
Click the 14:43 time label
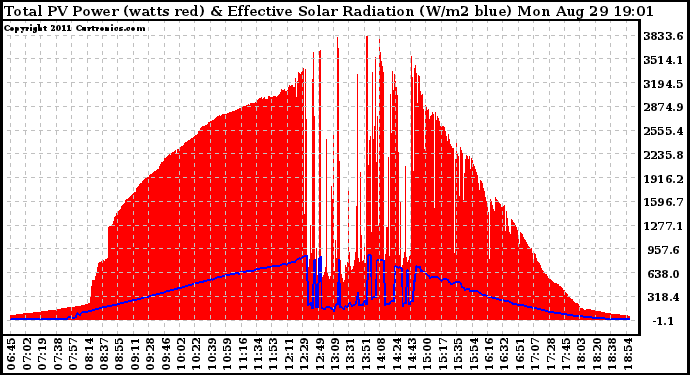tap(411, 354)
